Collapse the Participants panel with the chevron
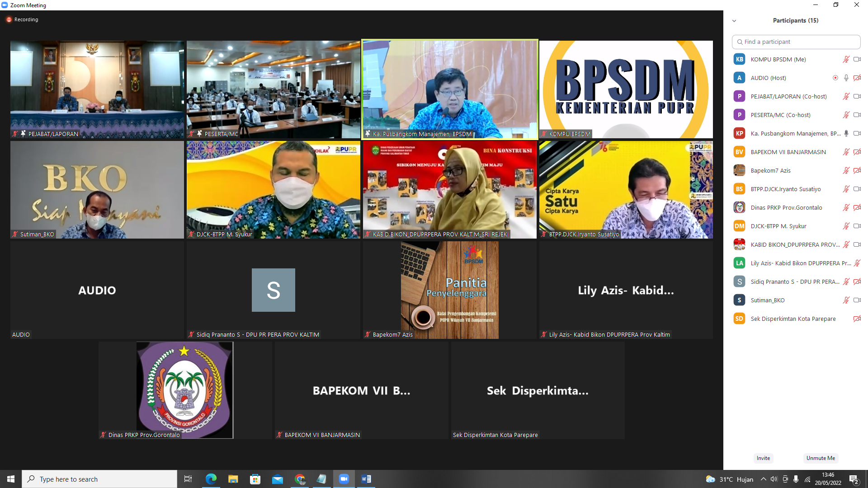This screenshot has width=868, height=488. coord(734,20)
